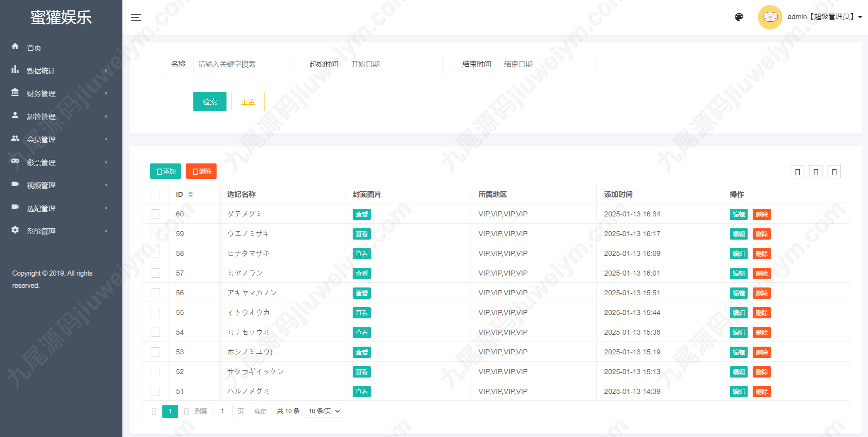This screenshot has width=868, height=437.
Task: Click the 重置 reset button
Action: pyautogui.click(x=248, y=102)
